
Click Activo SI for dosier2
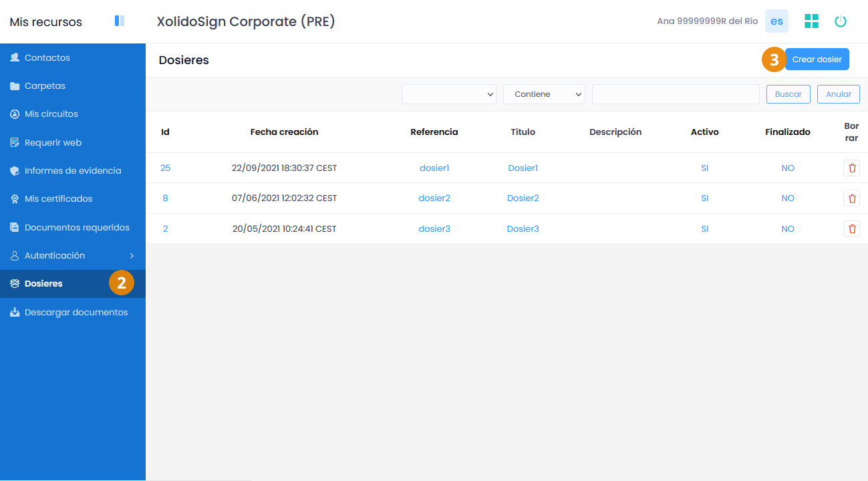[704, 198]
